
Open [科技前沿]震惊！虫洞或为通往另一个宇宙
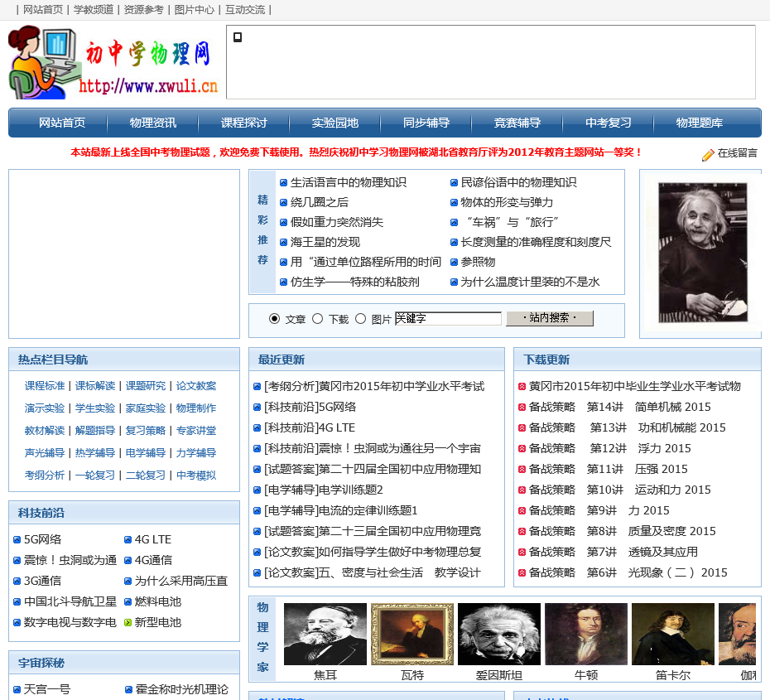point(373,448)
